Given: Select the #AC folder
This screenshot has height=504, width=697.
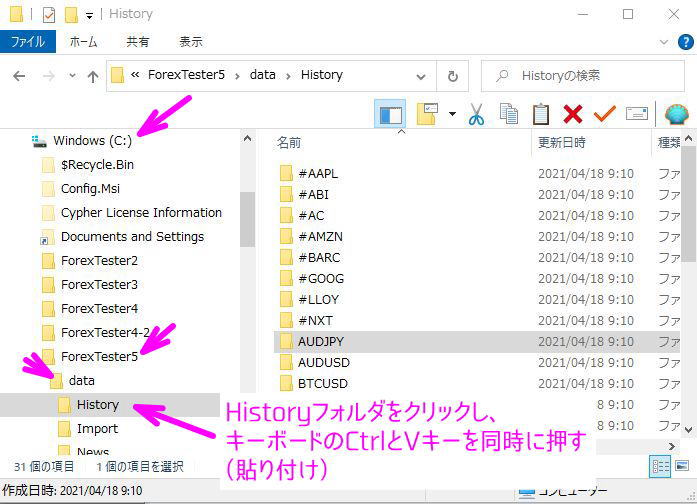Looking at the screenshot, I should point(311,216).
